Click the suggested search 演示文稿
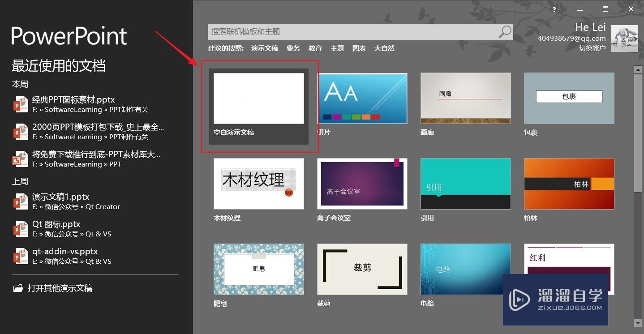 coord(264,48)
